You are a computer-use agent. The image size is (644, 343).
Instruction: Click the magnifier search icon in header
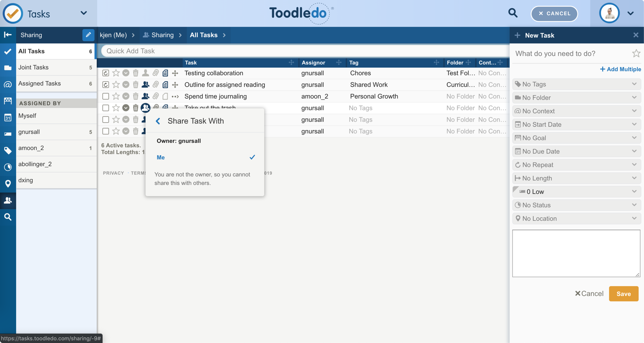coord(513,13)
